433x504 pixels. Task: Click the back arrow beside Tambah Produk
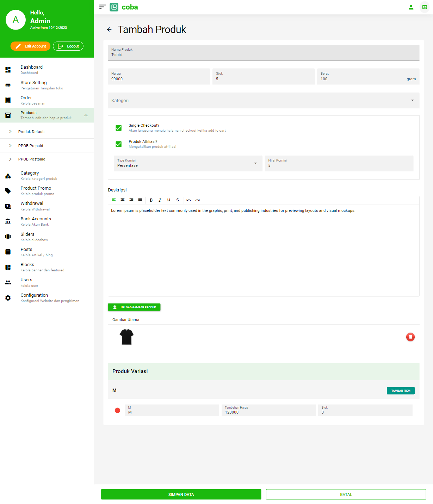109,30
